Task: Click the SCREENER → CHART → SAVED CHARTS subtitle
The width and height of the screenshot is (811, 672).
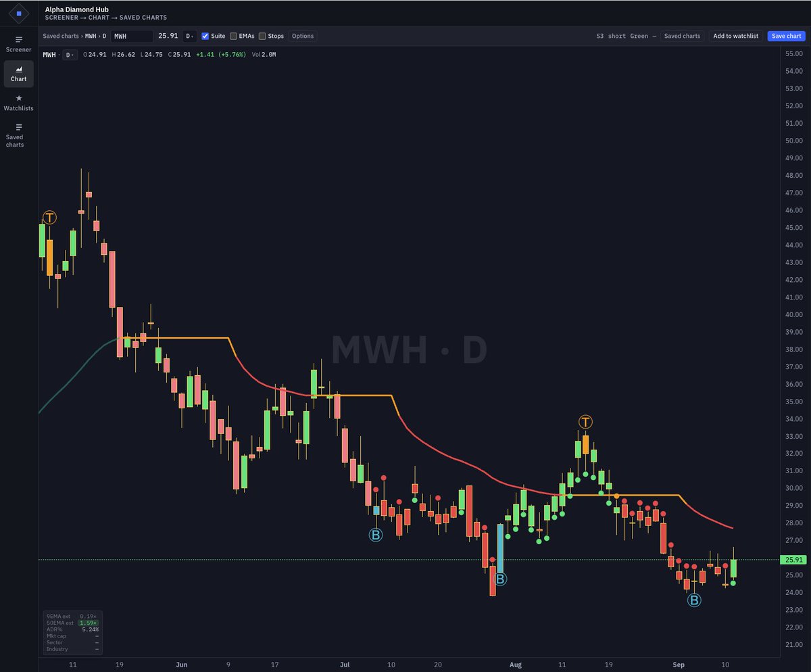Action: pos(106,18)
